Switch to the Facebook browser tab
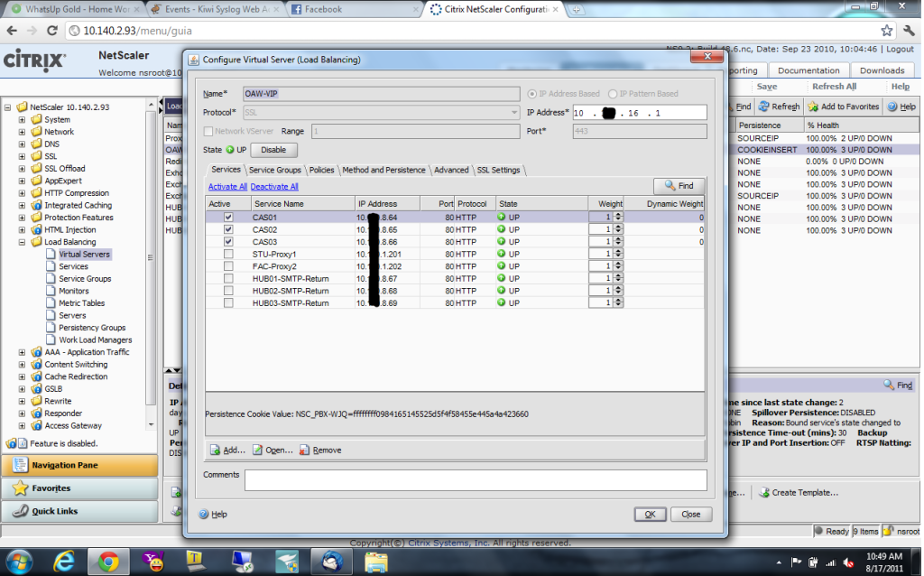Screen dimensions: 924x576 354,9
